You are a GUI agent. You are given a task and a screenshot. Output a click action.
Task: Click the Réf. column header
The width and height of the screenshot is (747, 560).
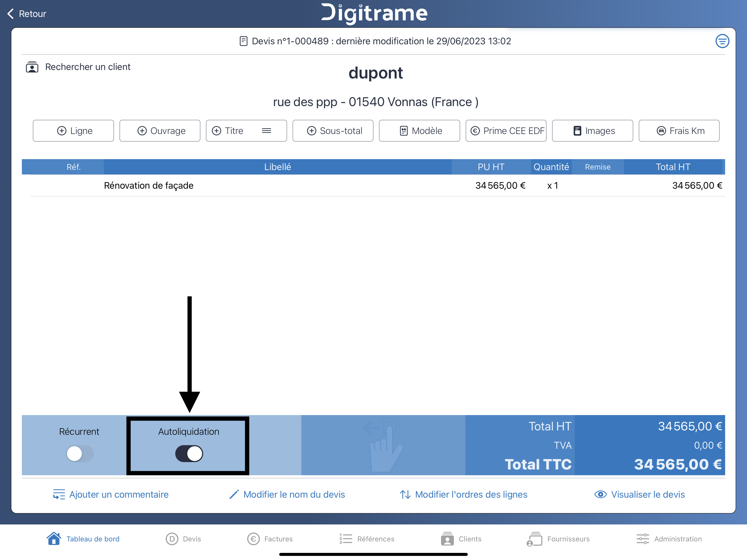tap(74, 167)
